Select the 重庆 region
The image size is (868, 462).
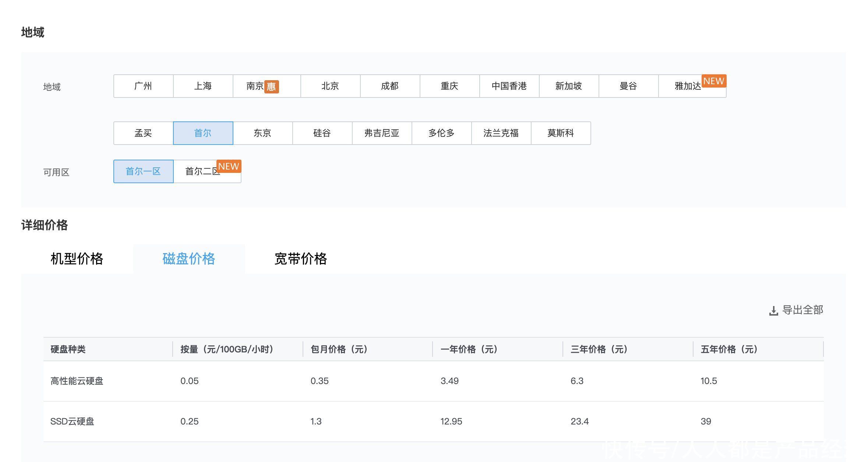449,86
